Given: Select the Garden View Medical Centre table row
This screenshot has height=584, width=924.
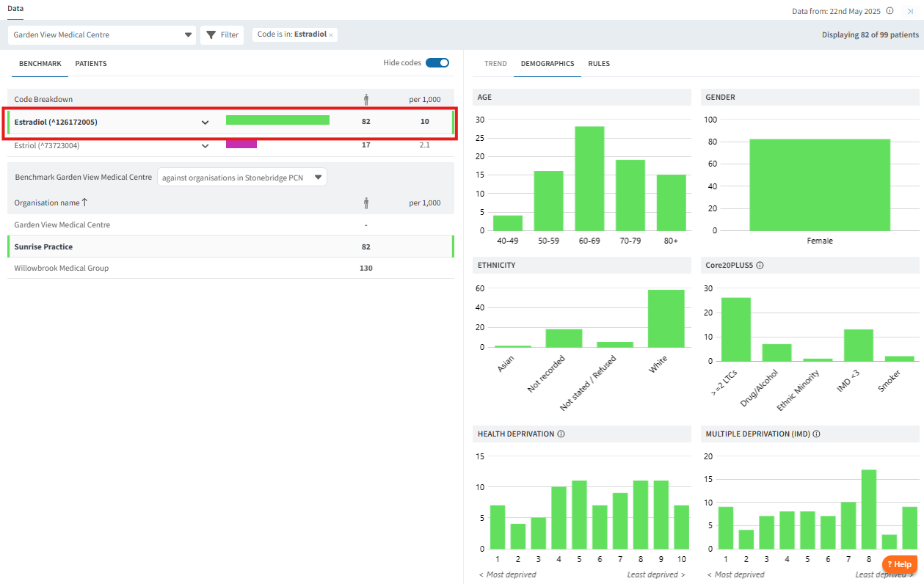Looking at the screenshot, I should [x=230, y=225].
